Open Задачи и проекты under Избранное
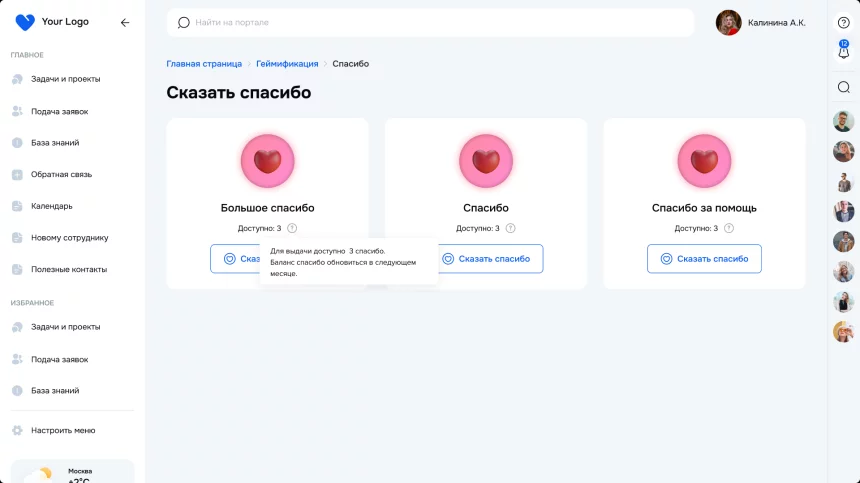860x483 pixels. pos(65,327)
